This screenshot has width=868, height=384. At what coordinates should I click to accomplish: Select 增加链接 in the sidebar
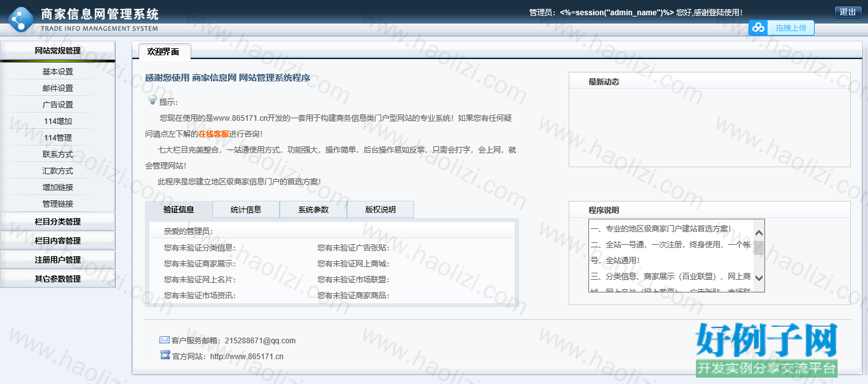click(x=58, y=188)
